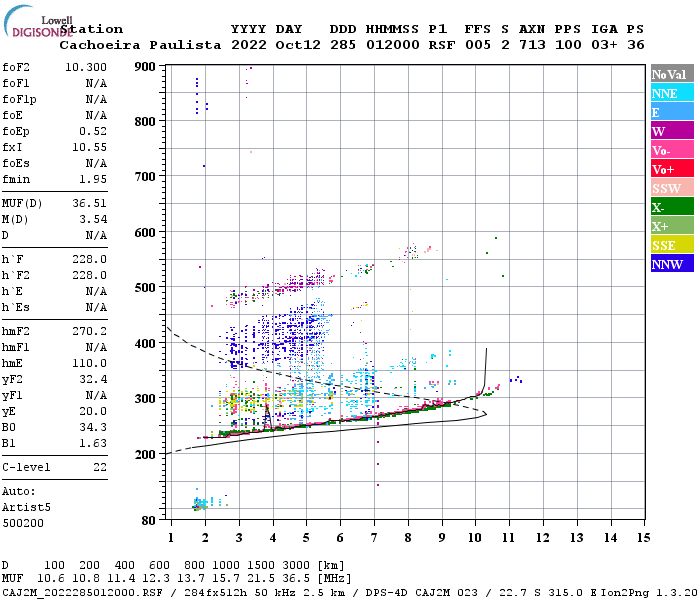Click the MUF(D) value 36.51
The width and height of the screenshot is (700, 600).
pyautogui.click(x=89, y=203)
